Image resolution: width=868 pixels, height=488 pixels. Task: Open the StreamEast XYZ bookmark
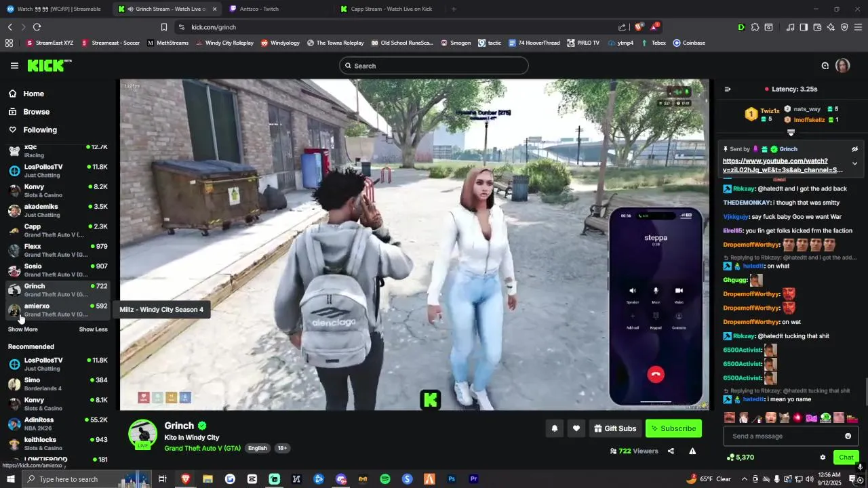click(x=50, y=43)
